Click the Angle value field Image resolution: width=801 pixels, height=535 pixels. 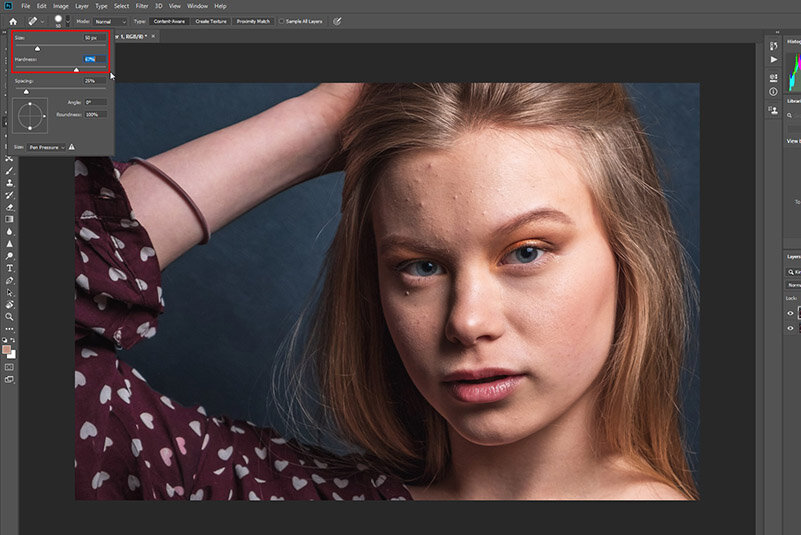pos(96,102)
